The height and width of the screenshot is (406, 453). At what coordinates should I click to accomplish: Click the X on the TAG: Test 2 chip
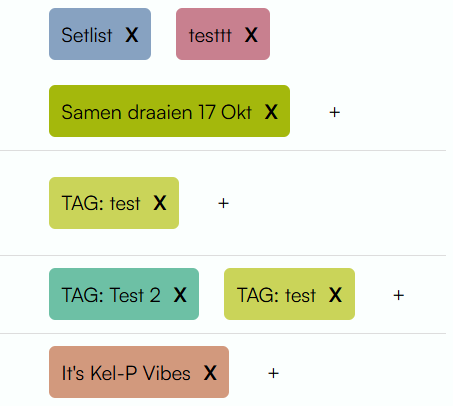[x=180, y=295]
